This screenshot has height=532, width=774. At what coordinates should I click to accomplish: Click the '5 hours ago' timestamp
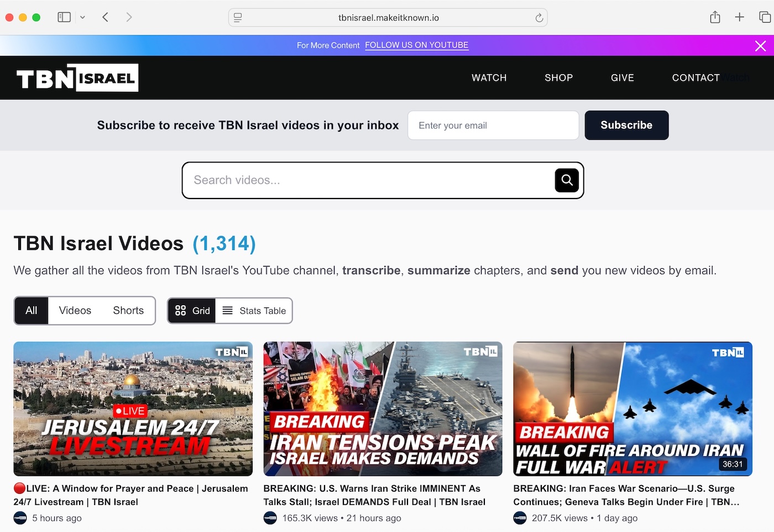tap(57, 518)
